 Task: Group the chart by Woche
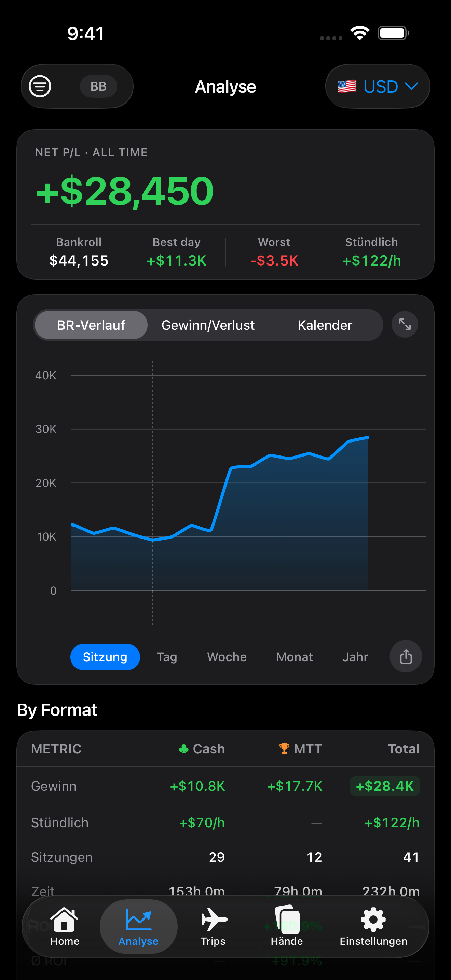pos(227,657)
